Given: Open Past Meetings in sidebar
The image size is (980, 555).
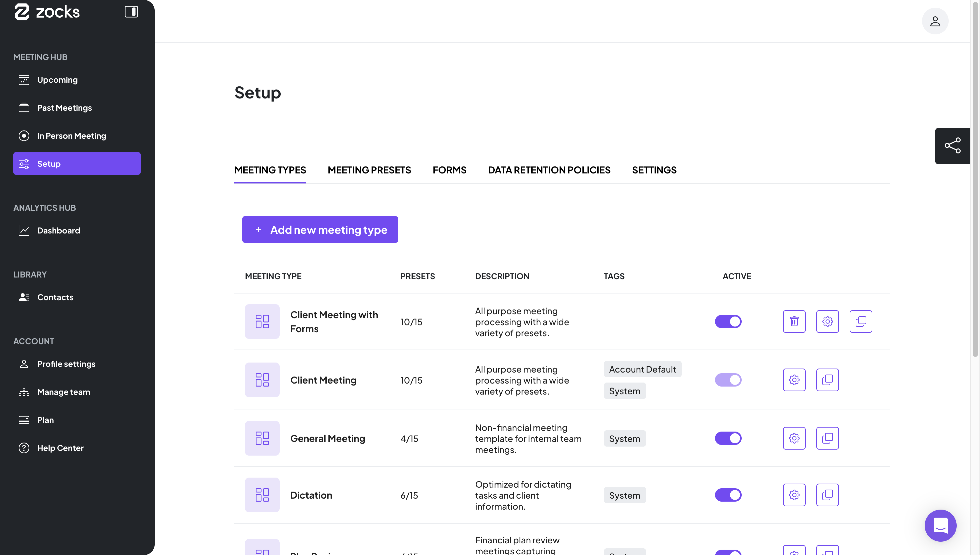Looking at the screenshot, I should [64, 108].
